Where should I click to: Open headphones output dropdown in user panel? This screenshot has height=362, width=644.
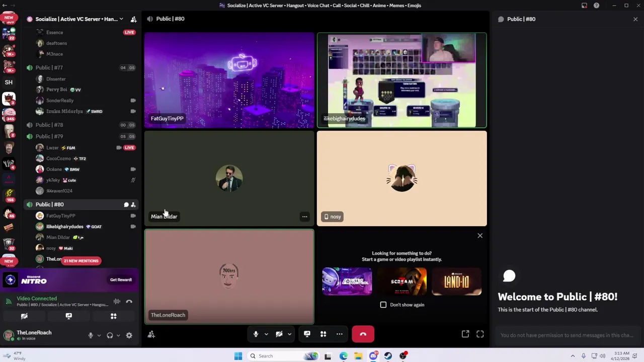(x=118, y=335)
